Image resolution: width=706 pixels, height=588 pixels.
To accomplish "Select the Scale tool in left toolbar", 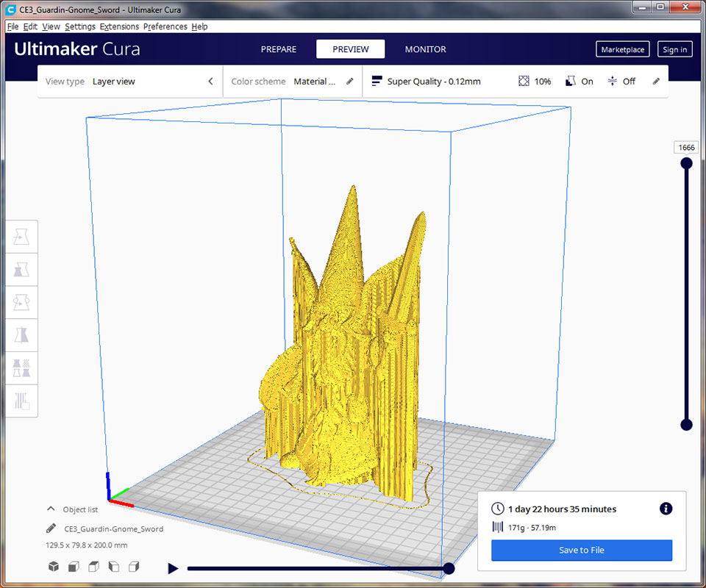I will click(21, 270).
